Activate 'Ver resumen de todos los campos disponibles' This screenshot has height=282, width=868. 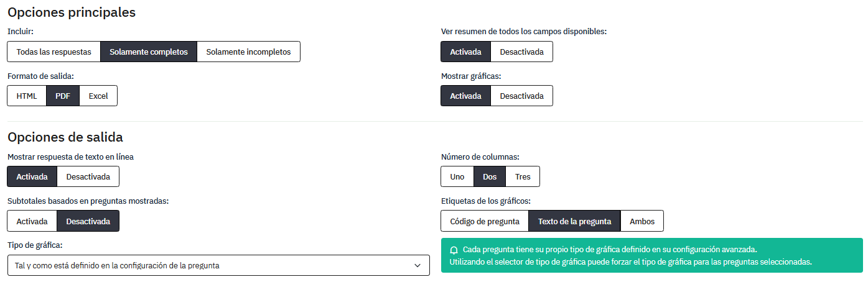[465, 52]
